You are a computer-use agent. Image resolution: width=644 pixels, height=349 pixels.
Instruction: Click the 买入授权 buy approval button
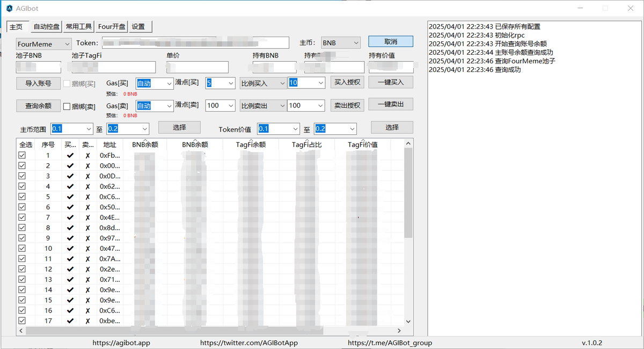point(347,82)
